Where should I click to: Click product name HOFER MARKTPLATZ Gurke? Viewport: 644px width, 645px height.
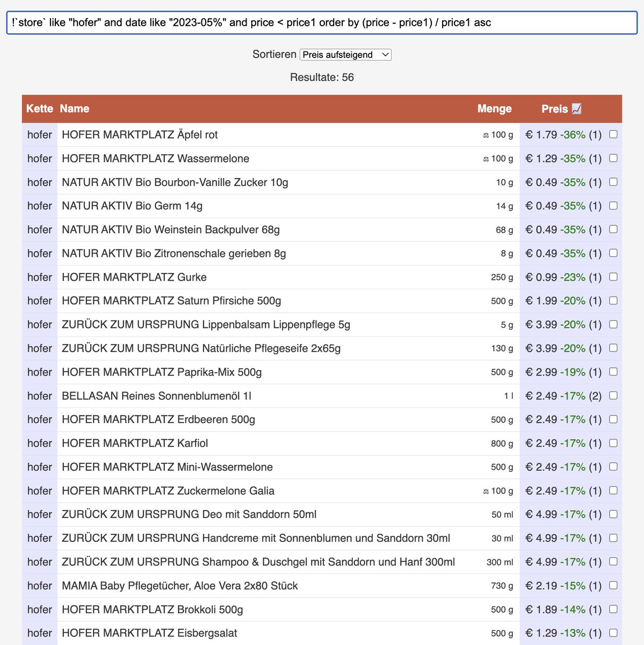click(134, 277)
